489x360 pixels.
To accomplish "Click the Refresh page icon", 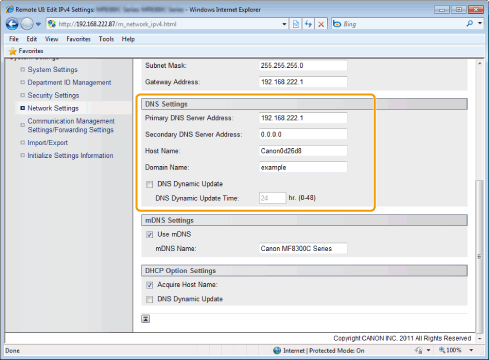I will click(x=308, y=24).
